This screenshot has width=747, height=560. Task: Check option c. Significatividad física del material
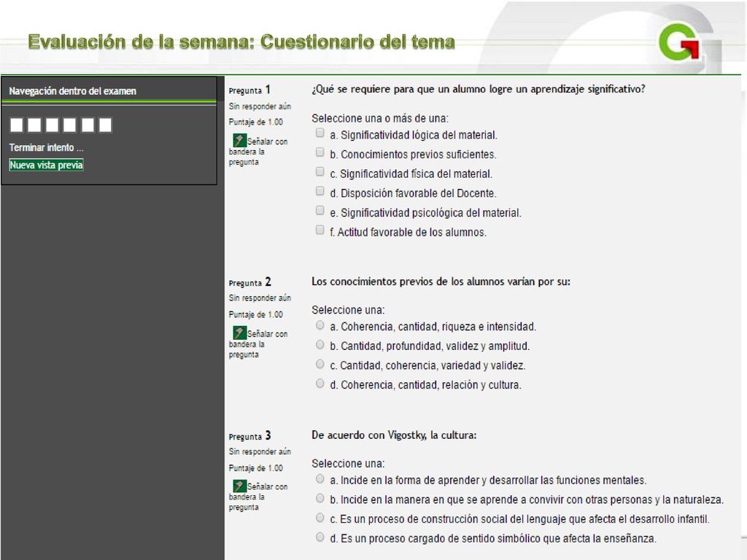[x=320, y=171]
